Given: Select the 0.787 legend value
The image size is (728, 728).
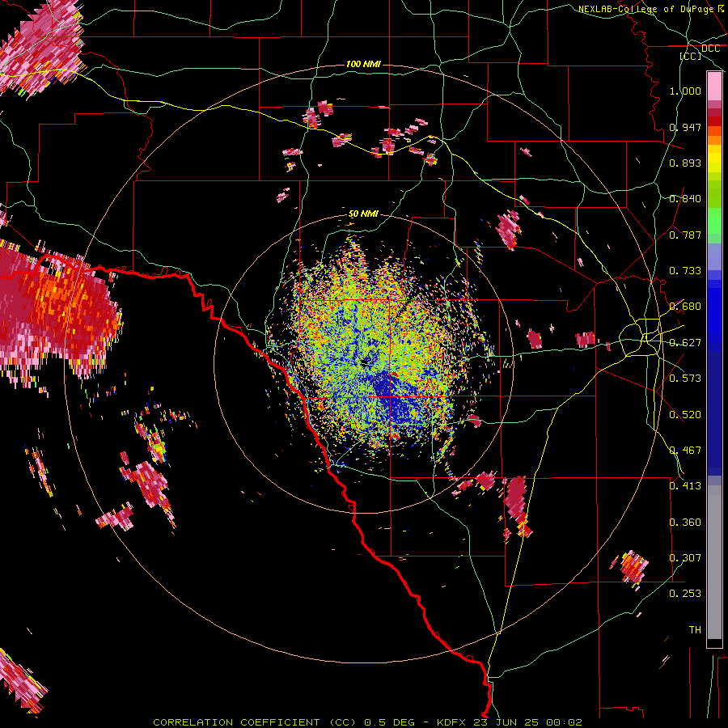Looking at the screenshot, I should click(685, 235).
